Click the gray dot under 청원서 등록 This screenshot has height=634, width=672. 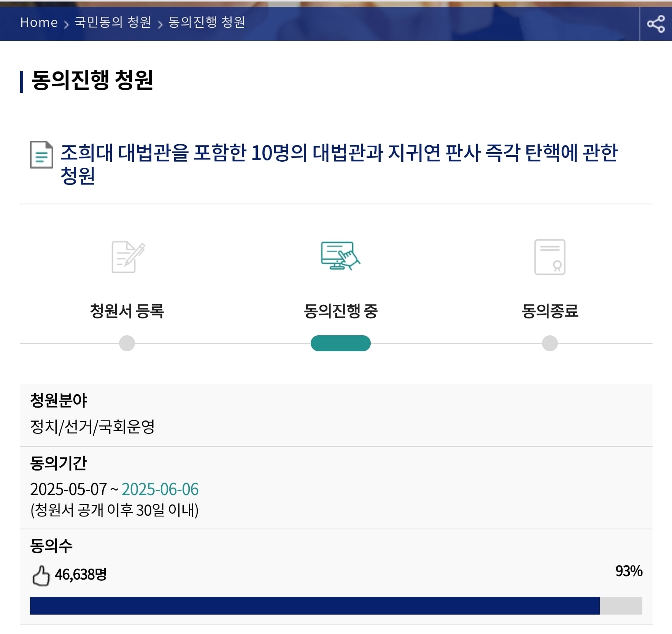click(127, 343)
